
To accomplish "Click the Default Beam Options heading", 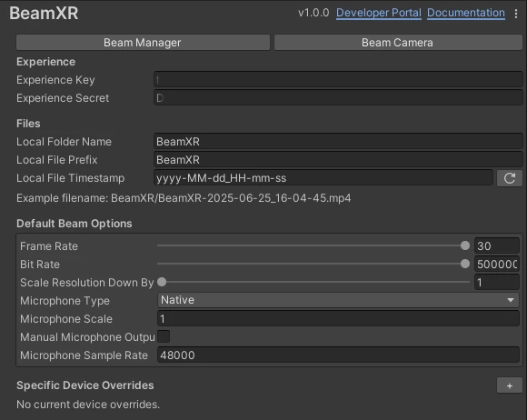I will [x=75, y=224].
